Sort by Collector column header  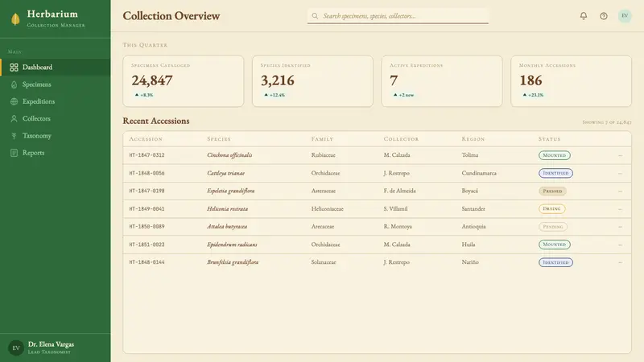pos(401,139)
